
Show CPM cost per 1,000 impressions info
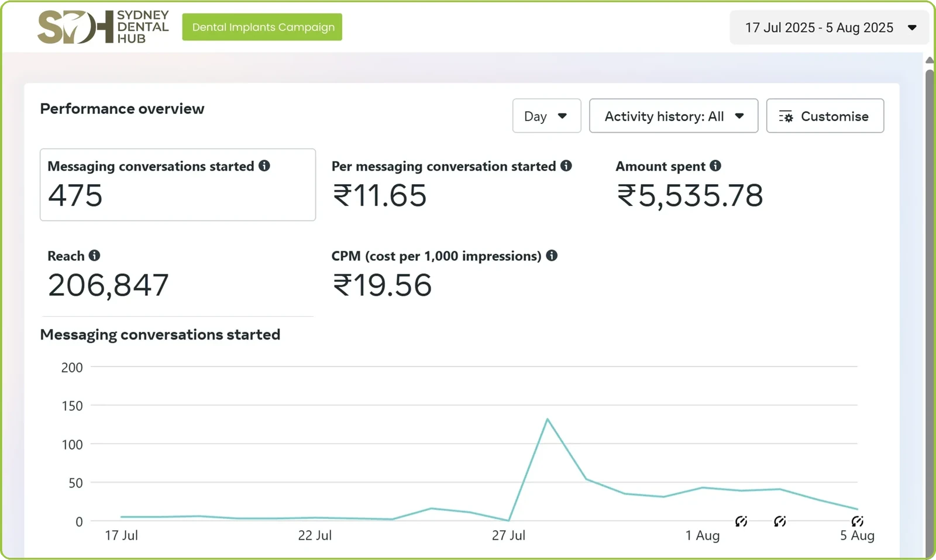552,255
